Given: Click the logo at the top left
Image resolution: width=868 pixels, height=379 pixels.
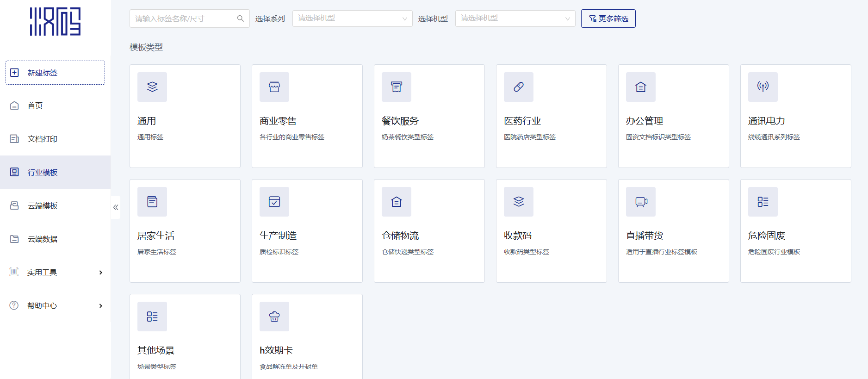Looking at the screenshot, I should (55, 22).
